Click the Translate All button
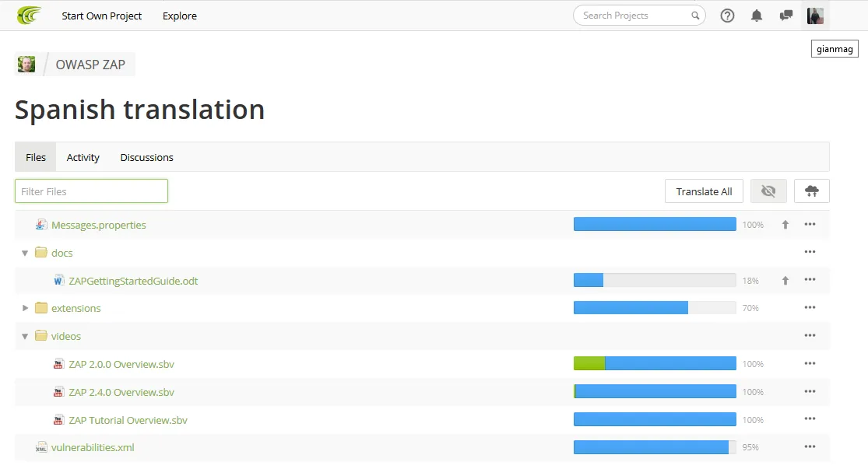The width and height of the screenshot is (868, 469). point(704,191)
